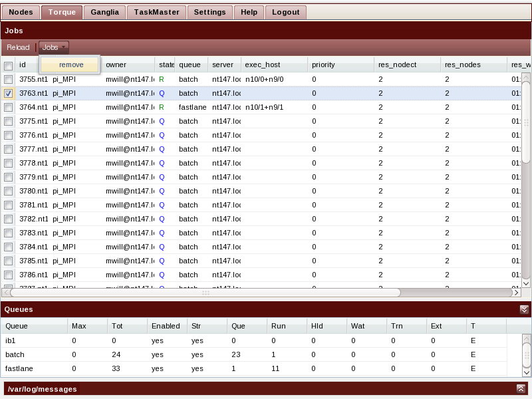Screen dimensions: 532x399
Task: Open the TaskMaster tab
Action: click(156, 12)
